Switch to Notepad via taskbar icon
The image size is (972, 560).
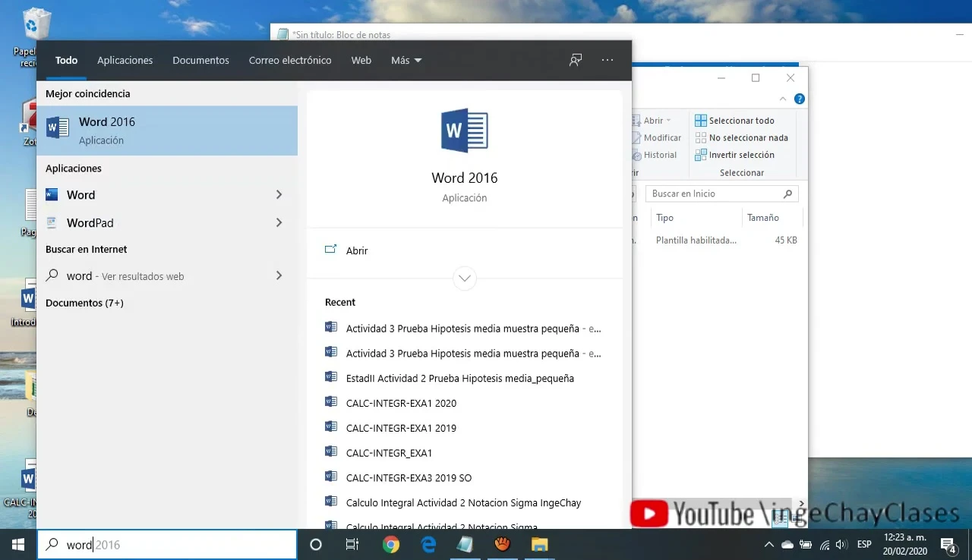tap(465, 544)
